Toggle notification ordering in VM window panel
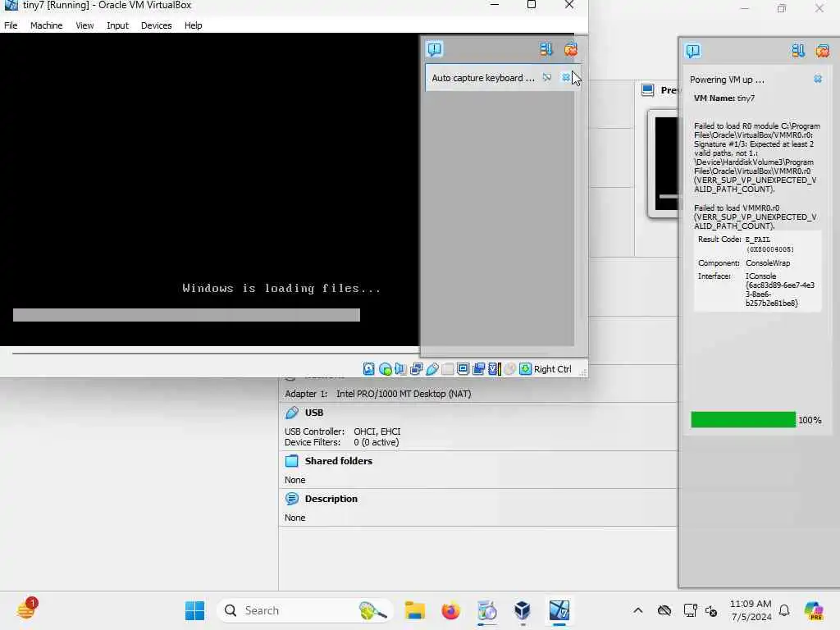Image resolution: width=840 pixels, height=630 pixels. pos(546,49)
